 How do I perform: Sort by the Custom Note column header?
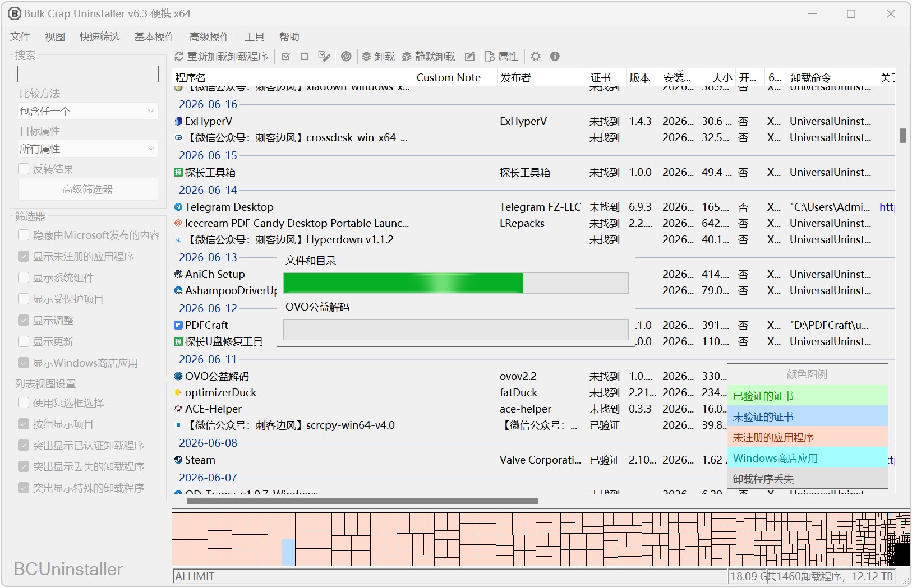(455, 78)
